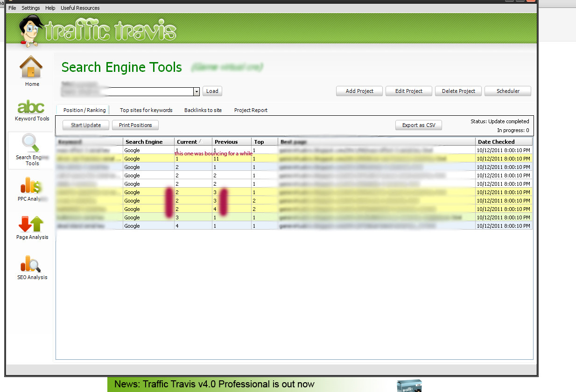The image size is (576, 392).
Task: Open the Page Analysis arrows icon
Action: 31,224
